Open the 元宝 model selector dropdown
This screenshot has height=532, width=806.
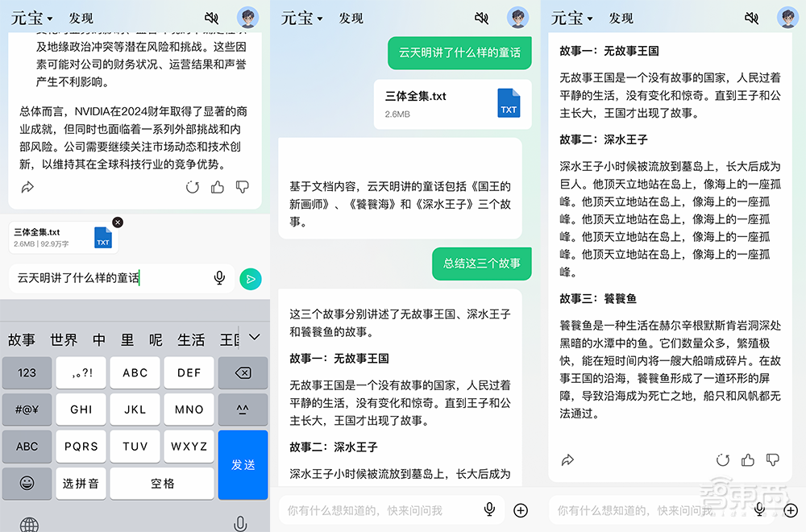(x=31, y=18)
